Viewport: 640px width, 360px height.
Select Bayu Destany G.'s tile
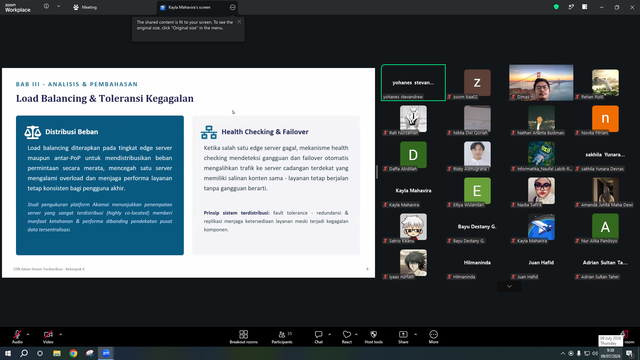pyautogui.click(x=477, y=227)
